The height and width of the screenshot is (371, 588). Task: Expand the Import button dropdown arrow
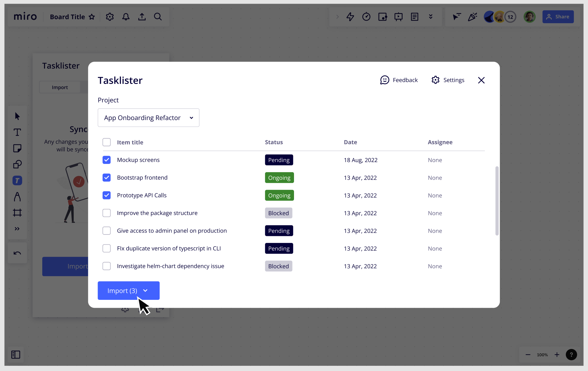pos(145,290)
